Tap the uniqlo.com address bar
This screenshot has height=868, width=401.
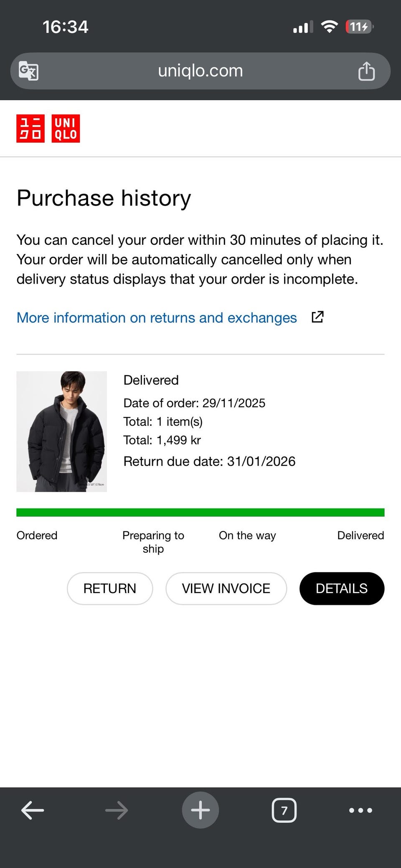click(x=200, y=71)
